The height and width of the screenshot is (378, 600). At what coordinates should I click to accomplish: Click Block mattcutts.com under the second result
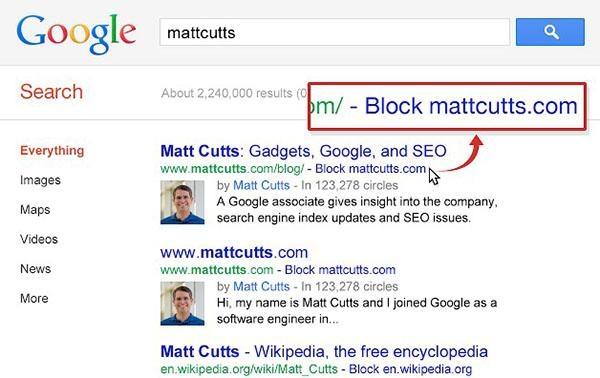click(340, 270)
